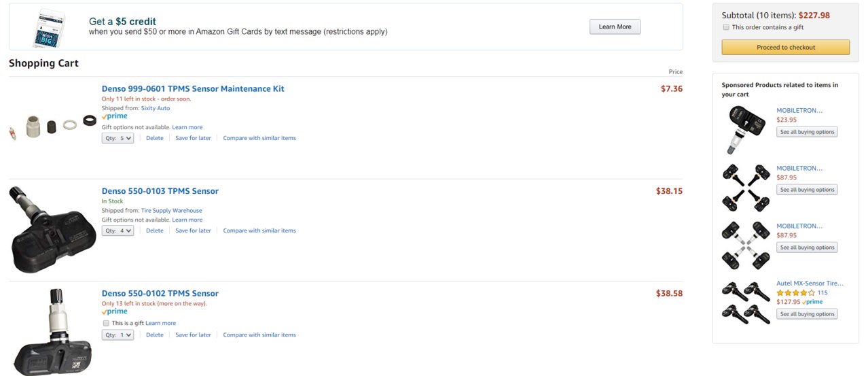868x376 pixels.
Task: Delete the Denso 550-0103 sensor from cart
Action: pos(155,230)
